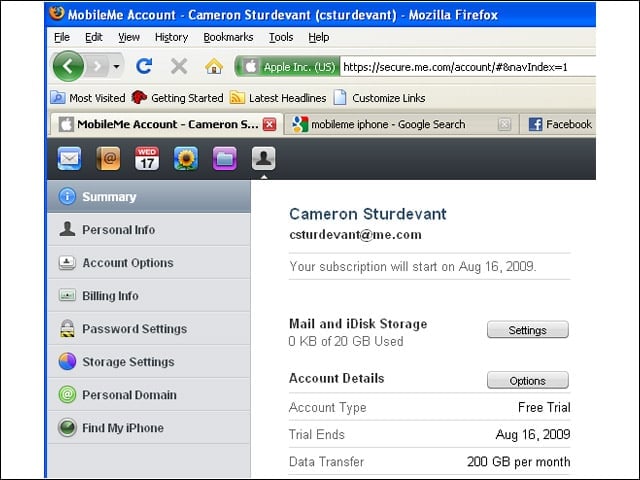Screen dimensions: 640x480
Task: Open the MobileMe Calendar icon showing 17
Action: point(147,158)
